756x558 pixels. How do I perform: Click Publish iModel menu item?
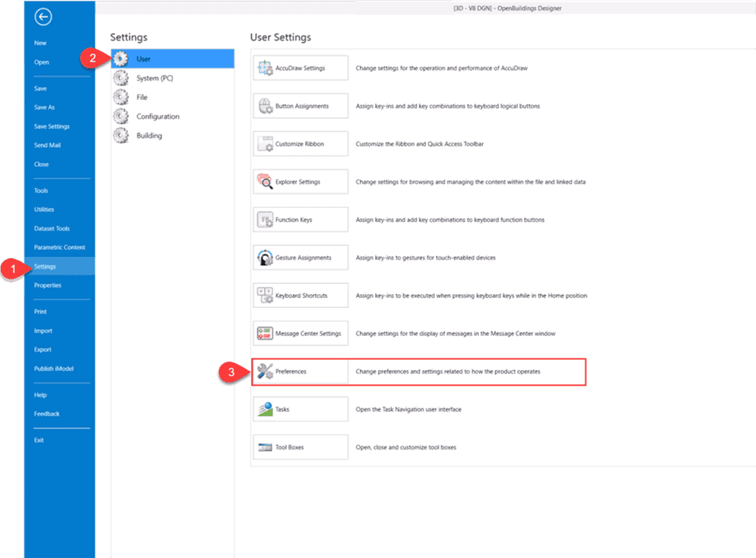(x=54, y=369)
